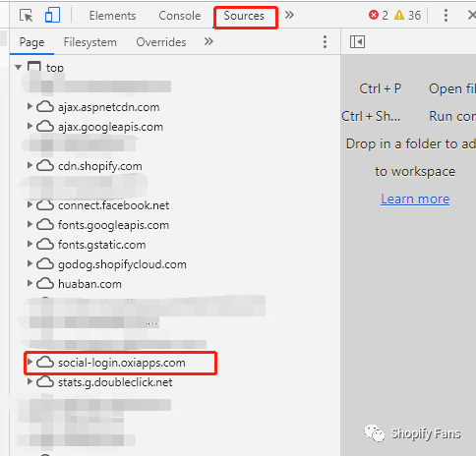Screen dimensions: 476x456
Task: Expand social-login.oxiapps.com tree arrow
Action: click(x=30, y=362)
